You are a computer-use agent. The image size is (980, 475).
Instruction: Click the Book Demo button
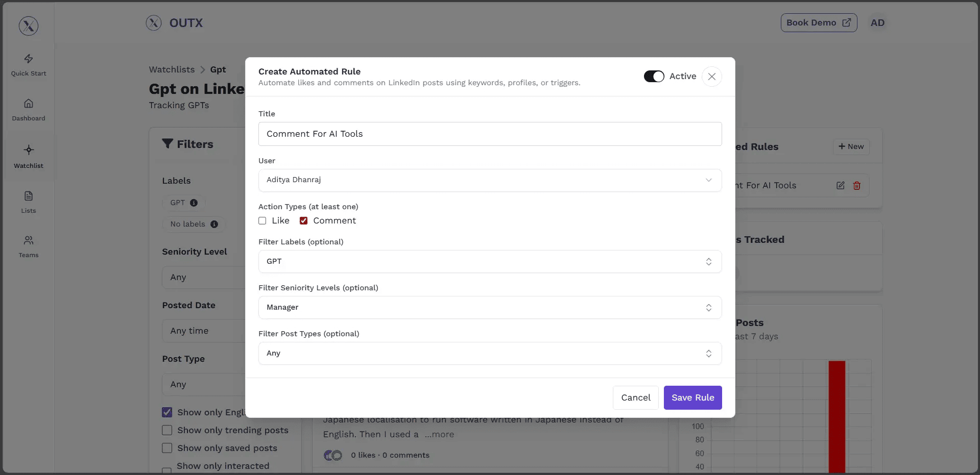tap(818, 22)
